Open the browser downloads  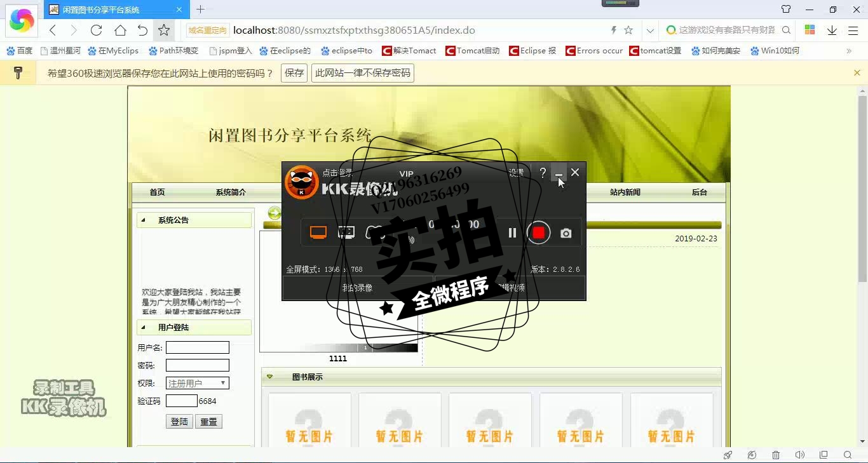(832, 30)
